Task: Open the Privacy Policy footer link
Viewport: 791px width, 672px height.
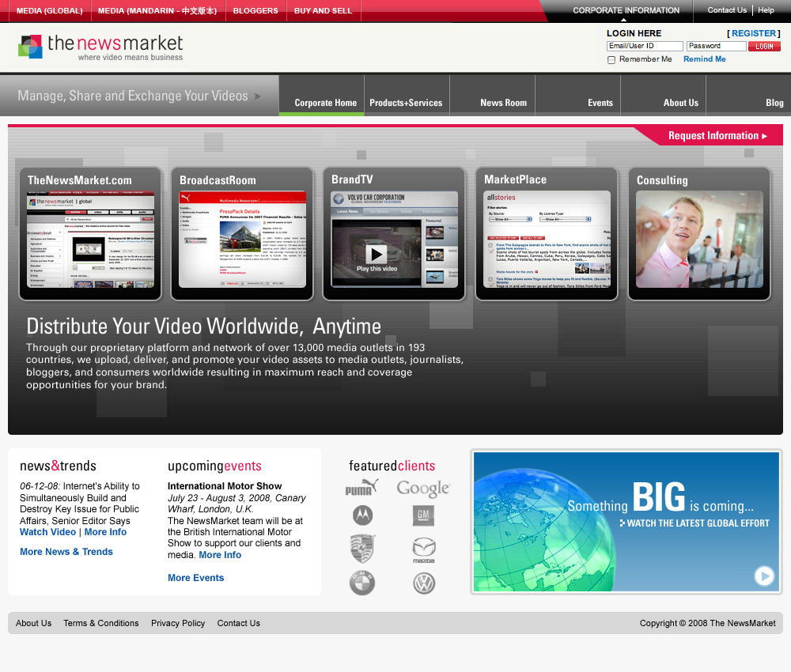Action: (x=178, y=624)
